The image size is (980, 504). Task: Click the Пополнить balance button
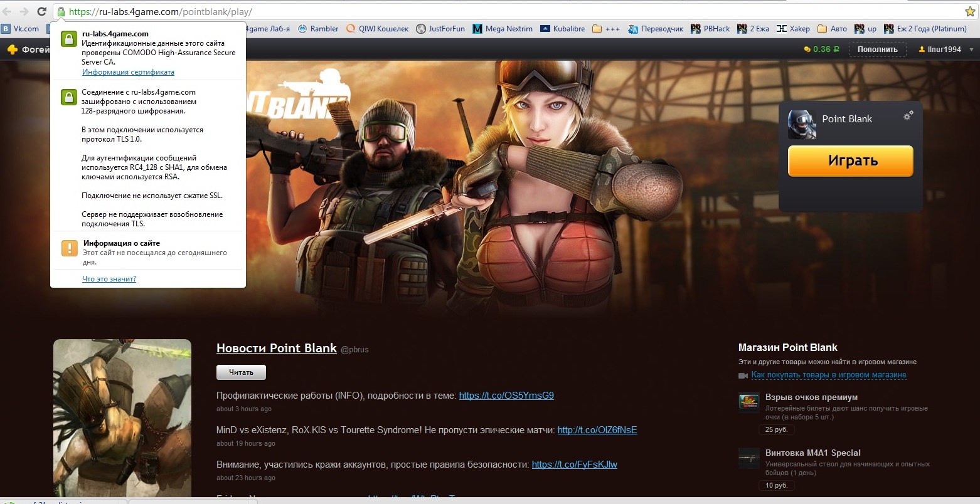coord(877,50)
